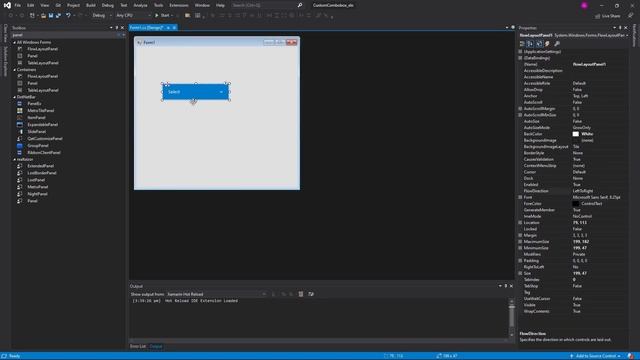Open the File menu
This screenshot has width=640, height=360.
pyautogui.click(x=18, y=5)
